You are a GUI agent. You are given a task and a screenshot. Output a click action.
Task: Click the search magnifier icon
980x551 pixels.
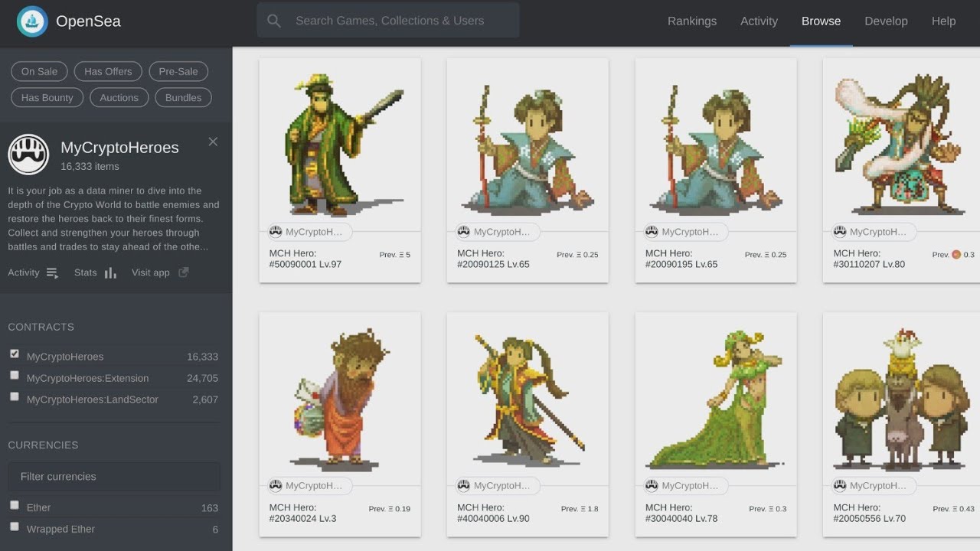pos(274,21)
